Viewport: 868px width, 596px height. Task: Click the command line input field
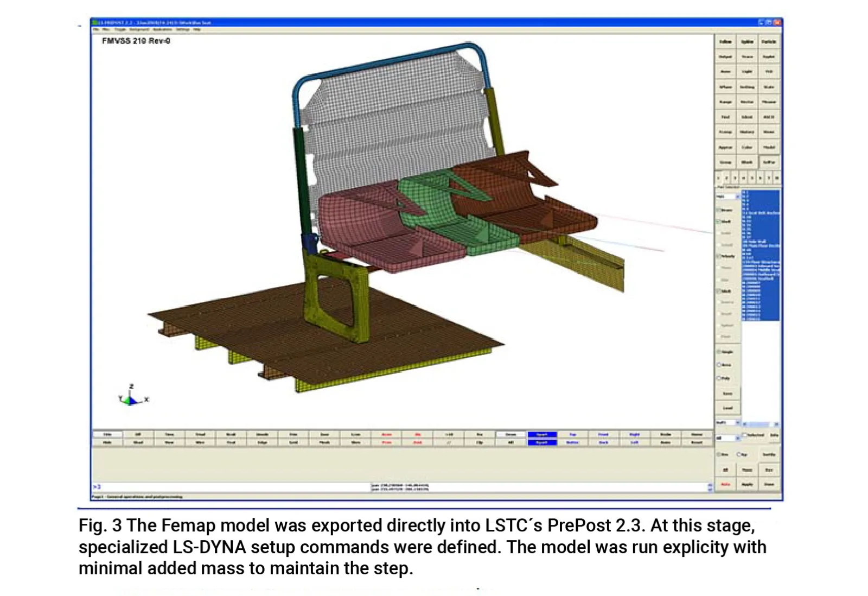coord(231,486)
